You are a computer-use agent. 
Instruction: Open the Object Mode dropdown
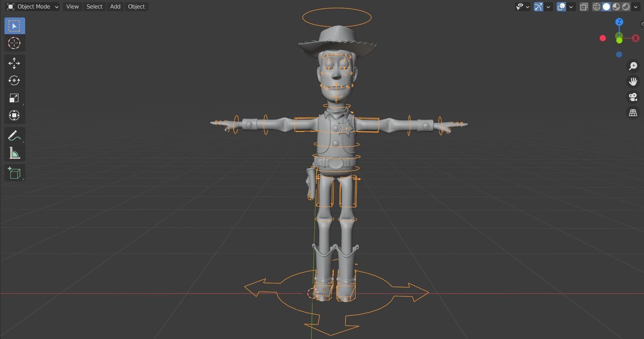tap(33, 6)
